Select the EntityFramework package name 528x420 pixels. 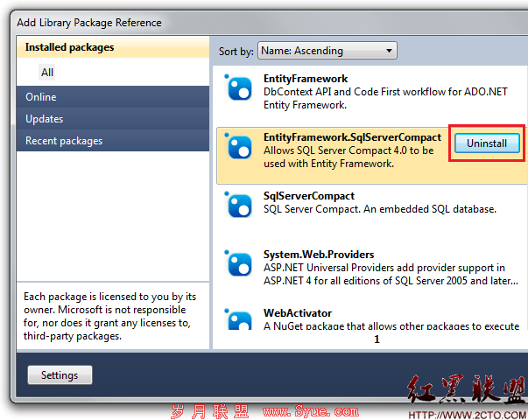coord(306,79)
